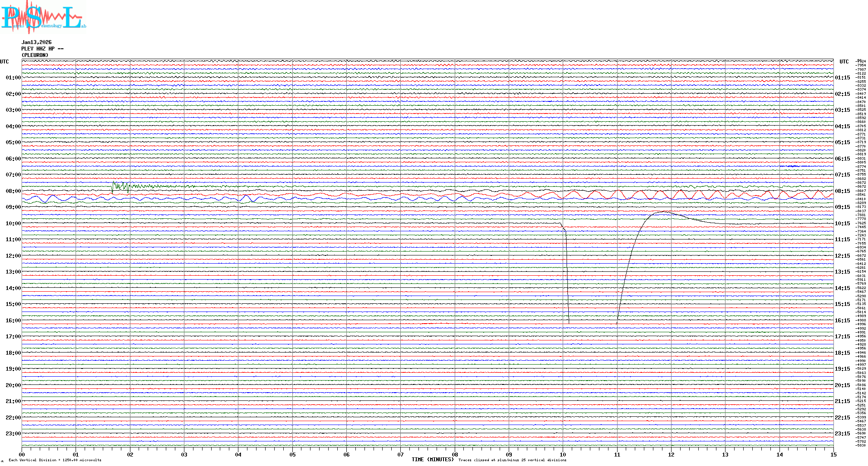Screen dimensions: 868x466
Task: Click the (PLEURON) station name label
Action: 35,55
